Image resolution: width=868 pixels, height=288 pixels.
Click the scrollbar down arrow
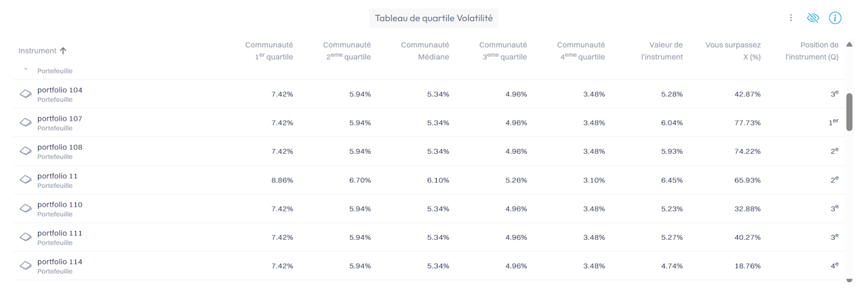850,279
